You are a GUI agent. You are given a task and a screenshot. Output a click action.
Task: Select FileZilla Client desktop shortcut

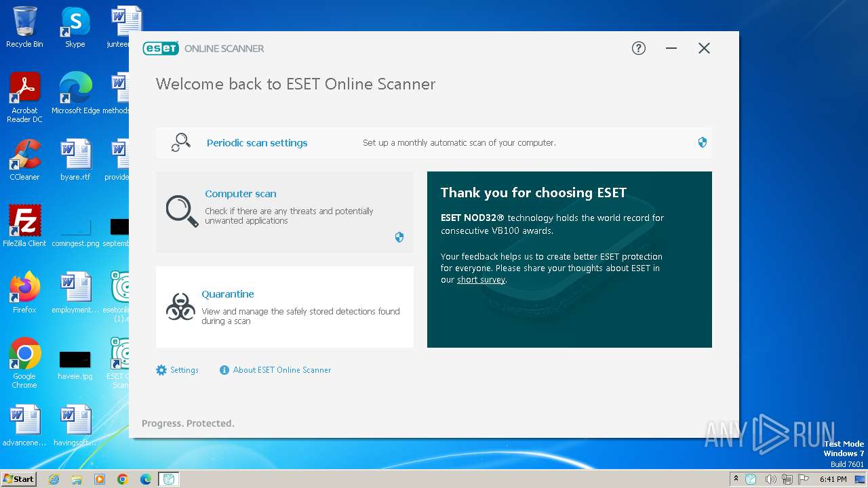pyautogui.click(x=24, y=226)
